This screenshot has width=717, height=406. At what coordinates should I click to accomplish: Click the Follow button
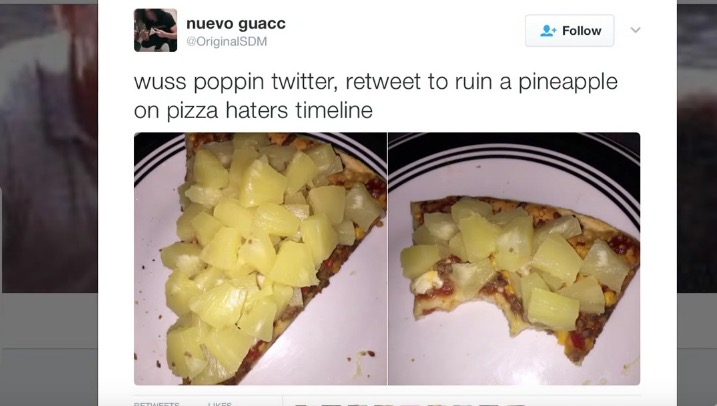569,31
